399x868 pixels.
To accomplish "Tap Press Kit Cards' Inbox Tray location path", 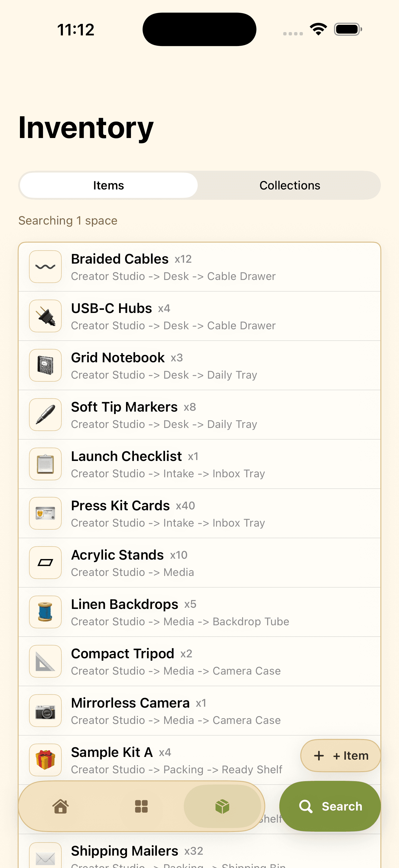I will click(x=168, y=523).
